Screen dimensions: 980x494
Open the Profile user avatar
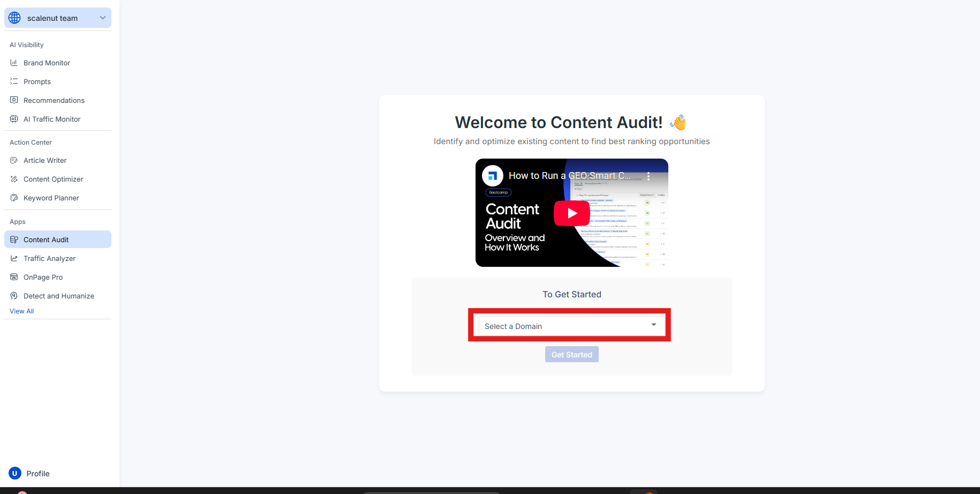[15, 473]
